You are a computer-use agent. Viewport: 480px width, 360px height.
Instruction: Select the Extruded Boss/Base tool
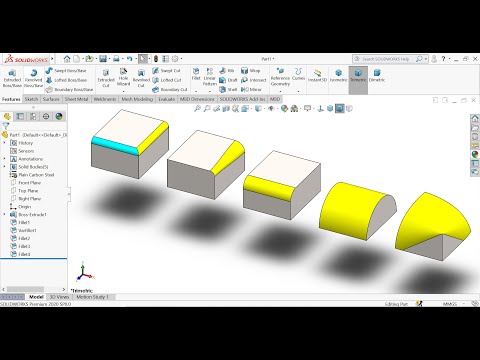(x=12, y=78)
